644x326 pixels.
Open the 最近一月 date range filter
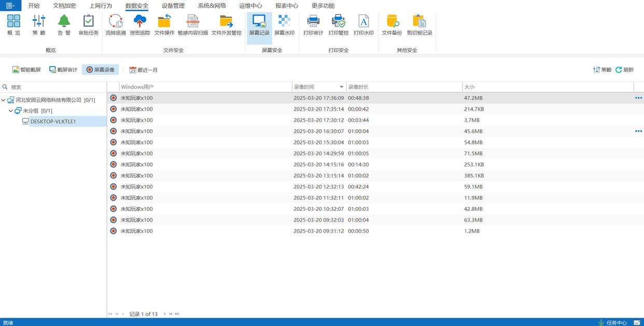(144, 70)
